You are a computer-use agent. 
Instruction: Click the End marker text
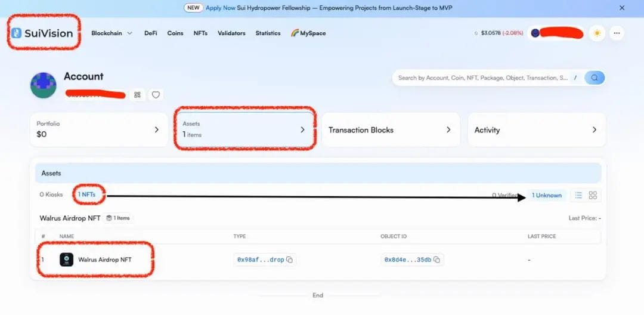pos(318,295)
